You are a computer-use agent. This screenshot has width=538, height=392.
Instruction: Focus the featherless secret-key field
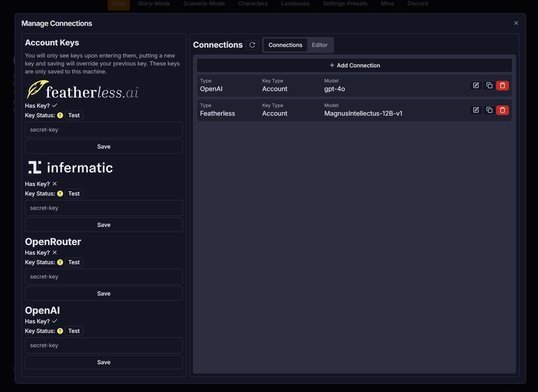[104, 130]
